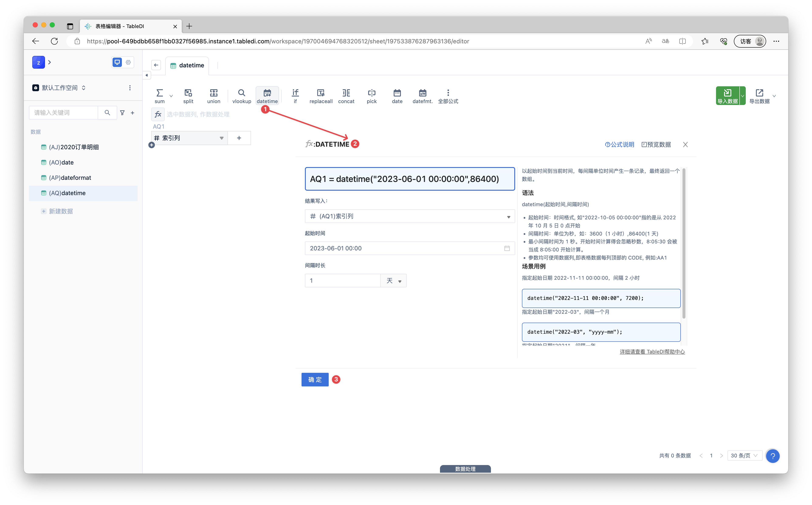Expand the 导出数据 dropdown chevron

coord(774,96)
